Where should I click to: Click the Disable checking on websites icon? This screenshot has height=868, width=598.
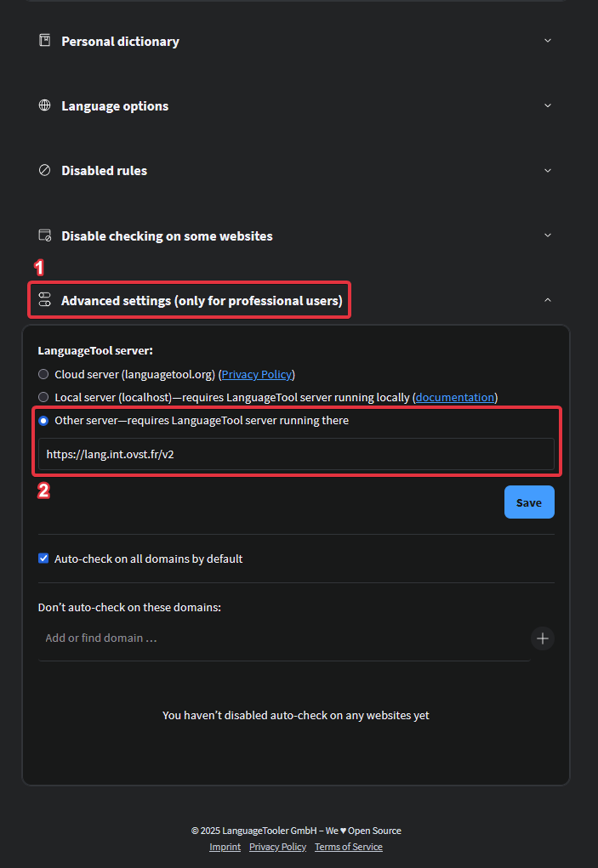[45, 235]
